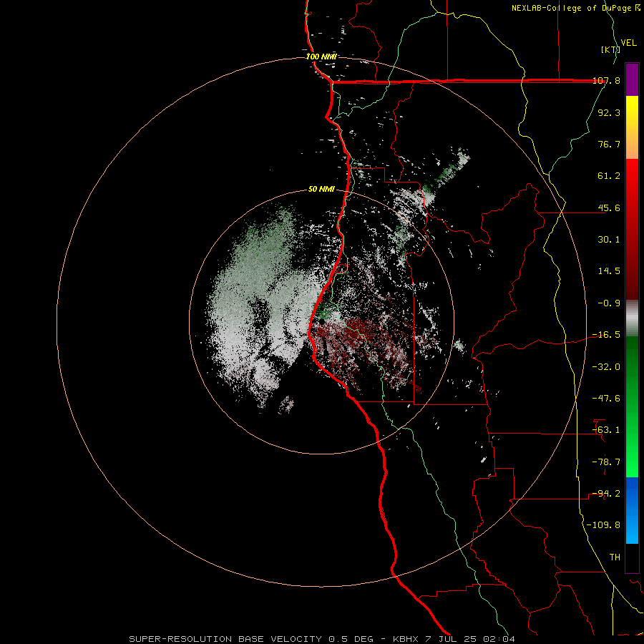Pick the gray segment of the color bar
This screenshot has width=644, height=644.
pos(632,318)
